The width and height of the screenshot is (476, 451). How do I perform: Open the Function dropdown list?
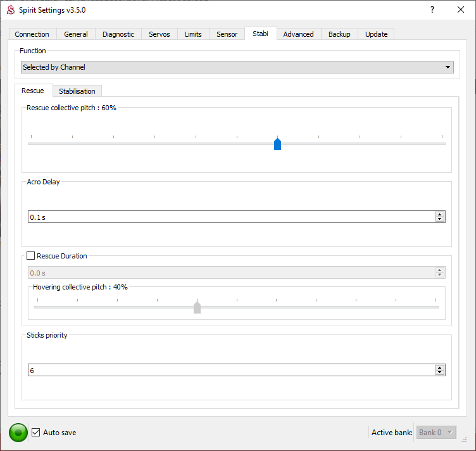coord(237,67)
